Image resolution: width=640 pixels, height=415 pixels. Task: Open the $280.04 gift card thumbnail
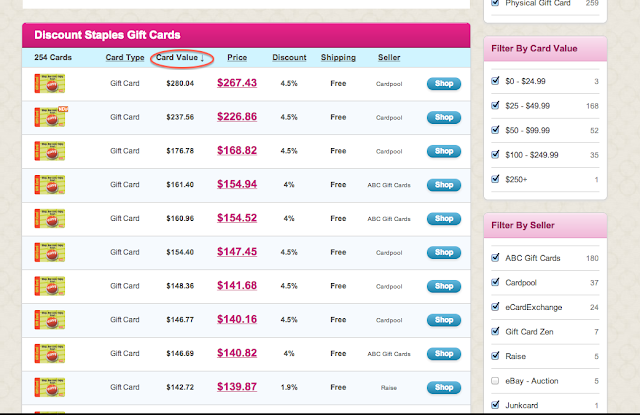[x=50, y=83]
